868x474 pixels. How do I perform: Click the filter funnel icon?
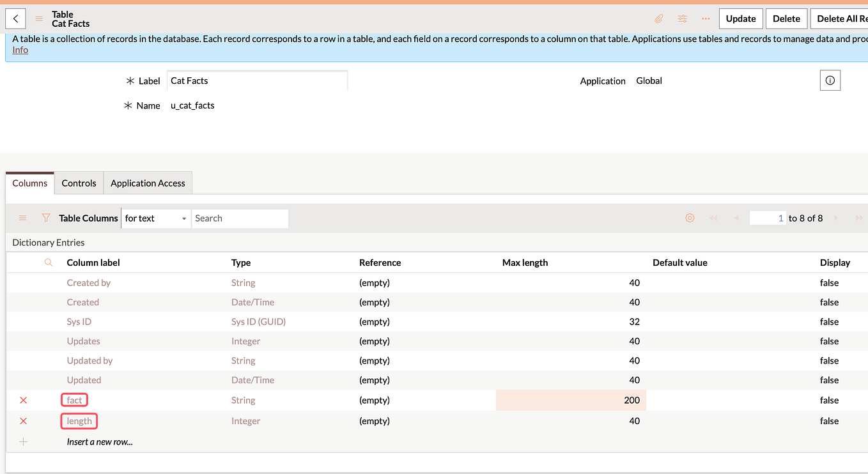[x=46, y=218]
